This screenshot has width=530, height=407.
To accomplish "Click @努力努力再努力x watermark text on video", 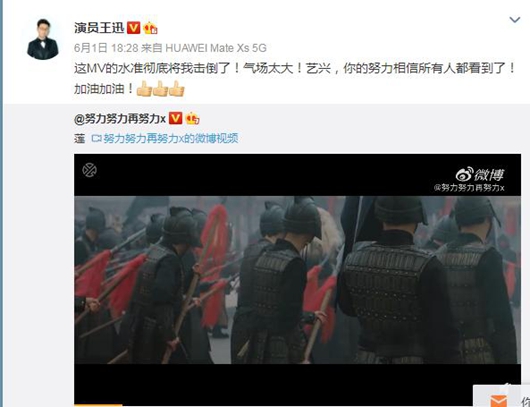I will coord(469,188).
